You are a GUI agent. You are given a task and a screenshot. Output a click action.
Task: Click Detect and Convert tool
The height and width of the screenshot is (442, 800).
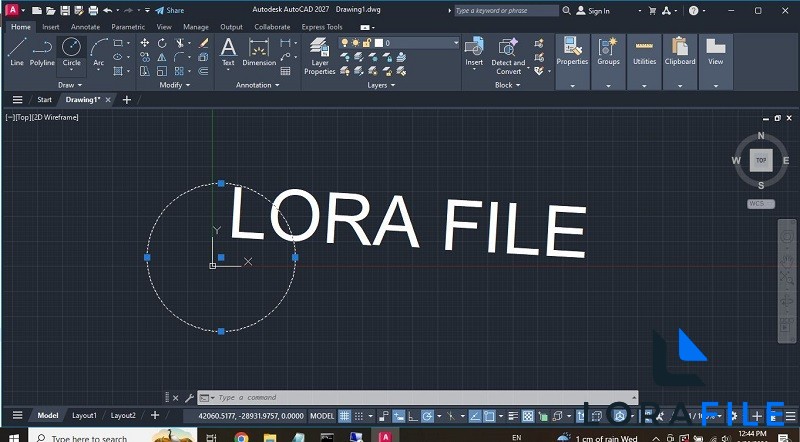pyautogui.click(x=508, y=56)
